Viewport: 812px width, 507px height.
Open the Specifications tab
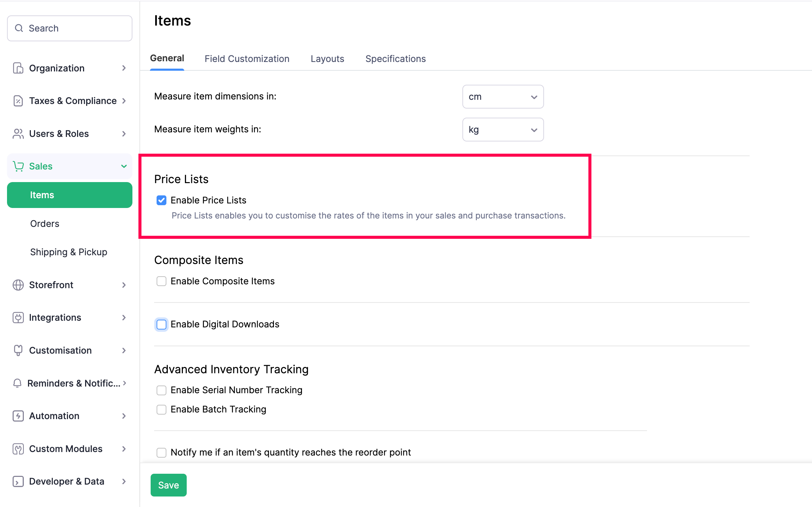point(395,58)
